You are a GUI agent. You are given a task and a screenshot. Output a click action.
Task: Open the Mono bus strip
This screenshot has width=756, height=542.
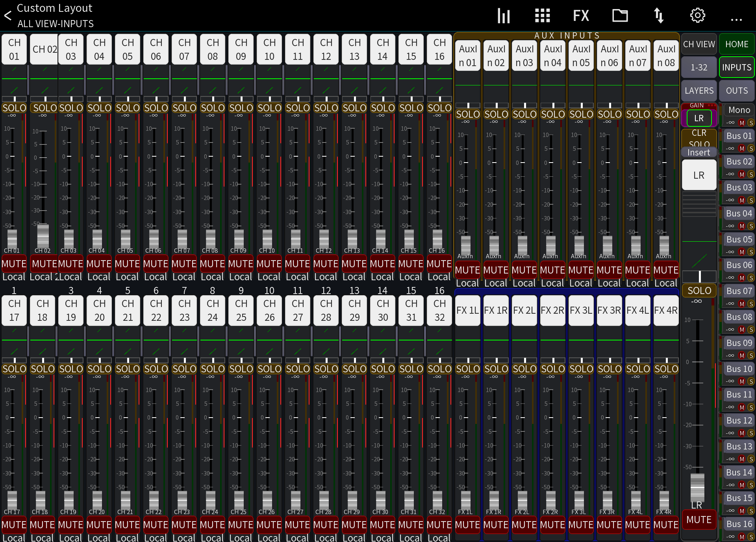point(739,110)
